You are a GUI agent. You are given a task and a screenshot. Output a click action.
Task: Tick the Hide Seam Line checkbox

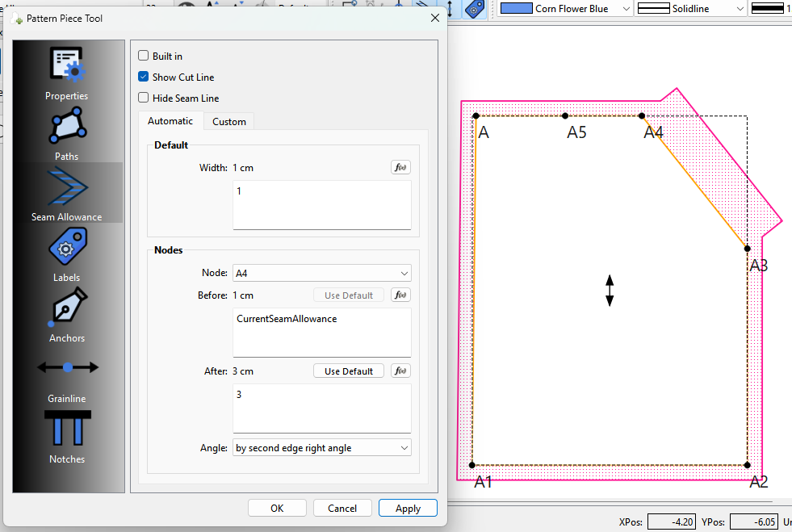pos(144,98)
